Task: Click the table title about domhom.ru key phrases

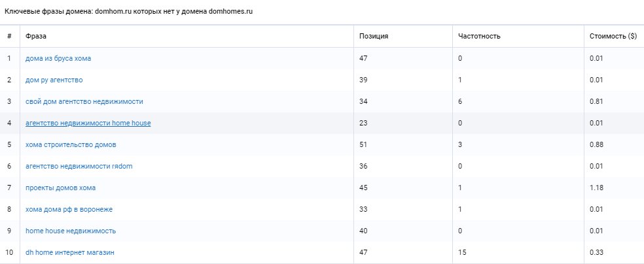Action: point(129,12)
